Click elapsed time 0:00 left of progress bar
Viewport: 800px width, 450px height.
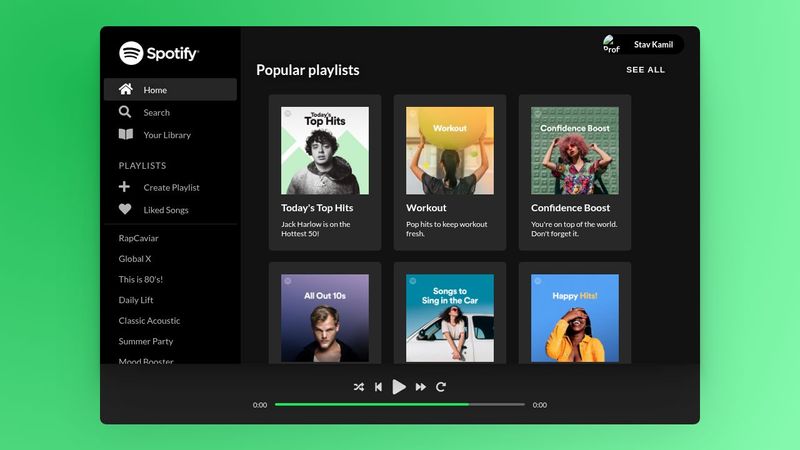pyautogui.click(x=260, y=405)
